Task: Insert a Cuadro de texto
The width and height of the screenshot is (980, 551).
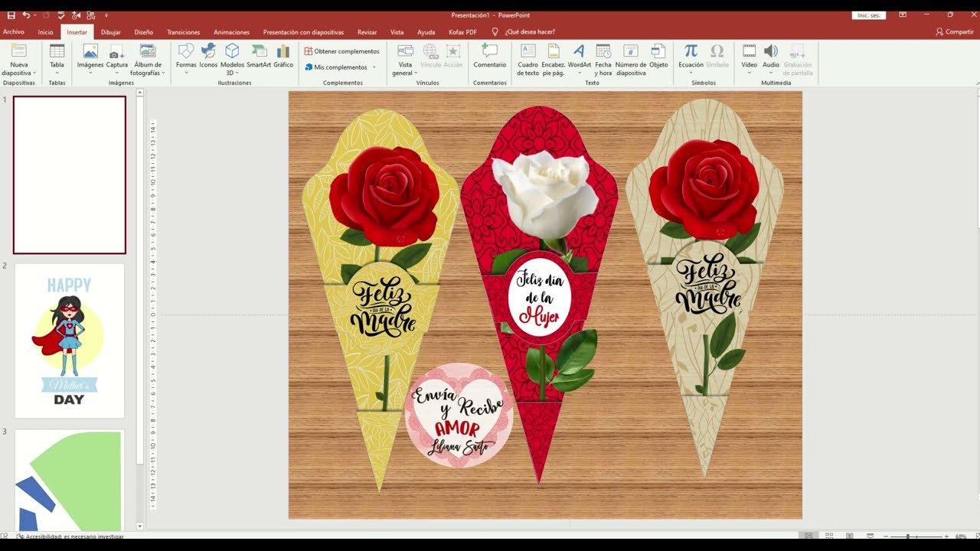Action: pos(528,60)
